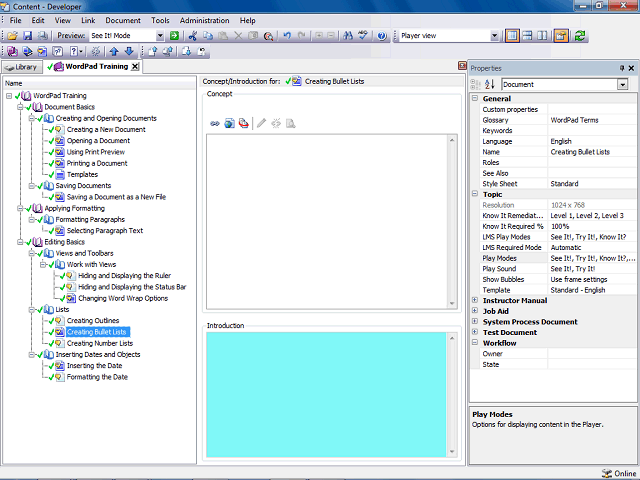Image resolution: width=640 pixels, height=480 pixels.
Task: Click the Introduction pane scrollbar up arrow
Action: pyautogui.click(x=452, y=338)
